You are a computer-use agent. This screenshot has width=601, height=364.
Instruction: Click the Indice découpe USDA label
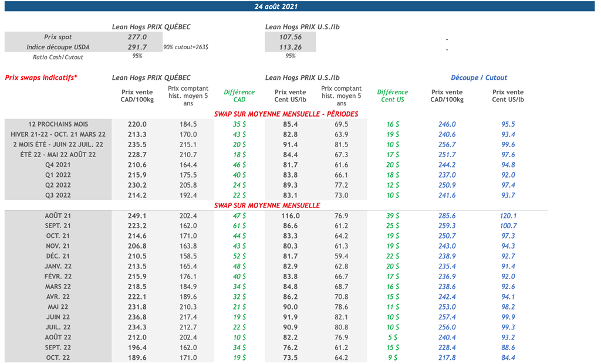click(x=58, y=47)
